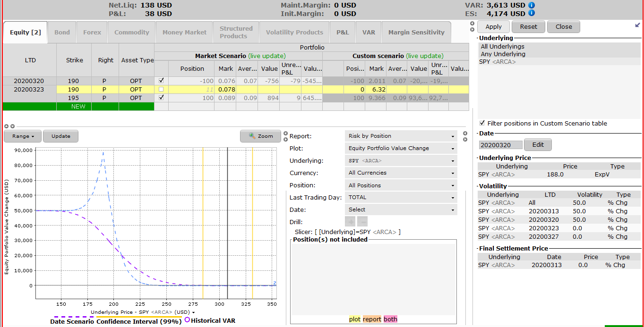Click Date Scenario legend label

pos(72,321)
